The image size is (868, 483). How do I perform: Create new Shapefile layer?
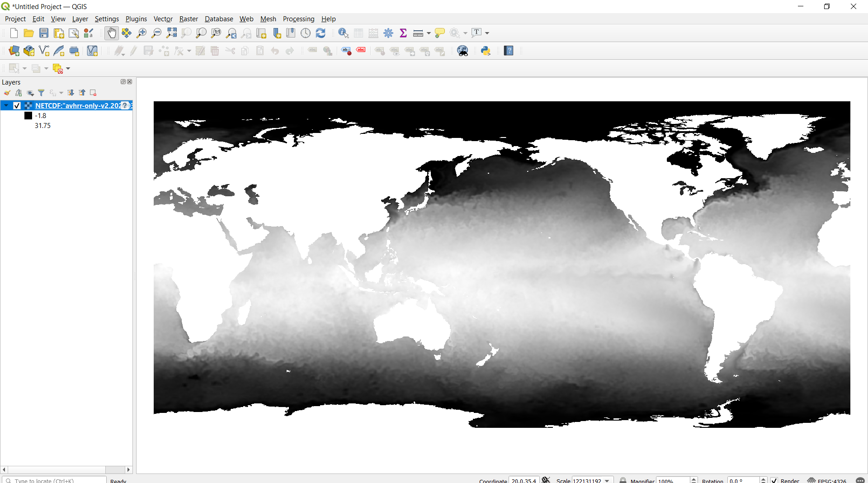44,51
